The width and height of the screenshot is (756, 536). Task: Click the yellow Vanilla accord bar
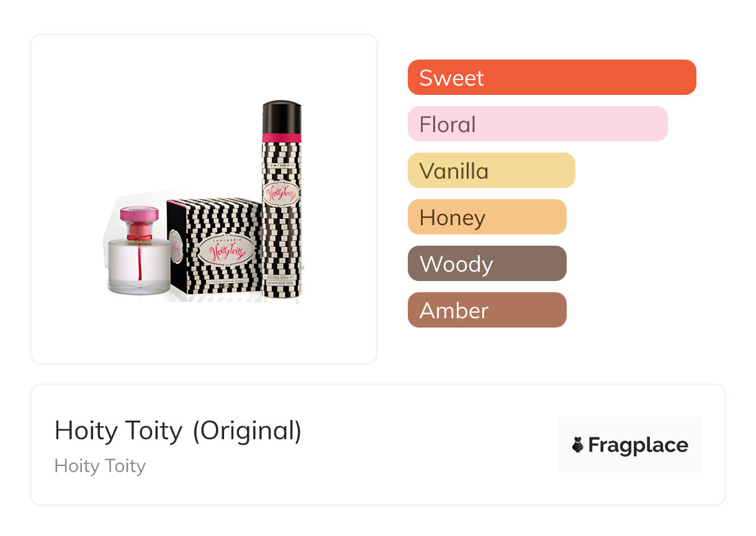click(x=491, y=171)
